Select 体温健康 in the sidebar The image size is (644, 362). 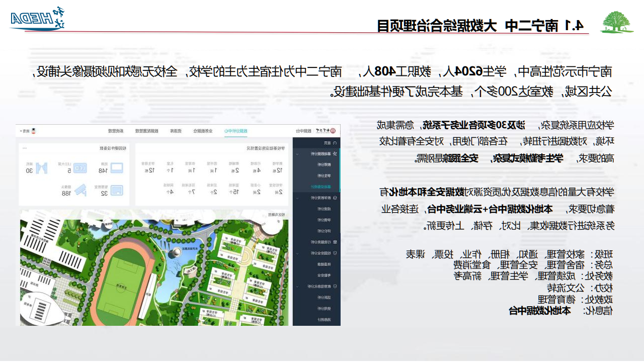(324, 264)
